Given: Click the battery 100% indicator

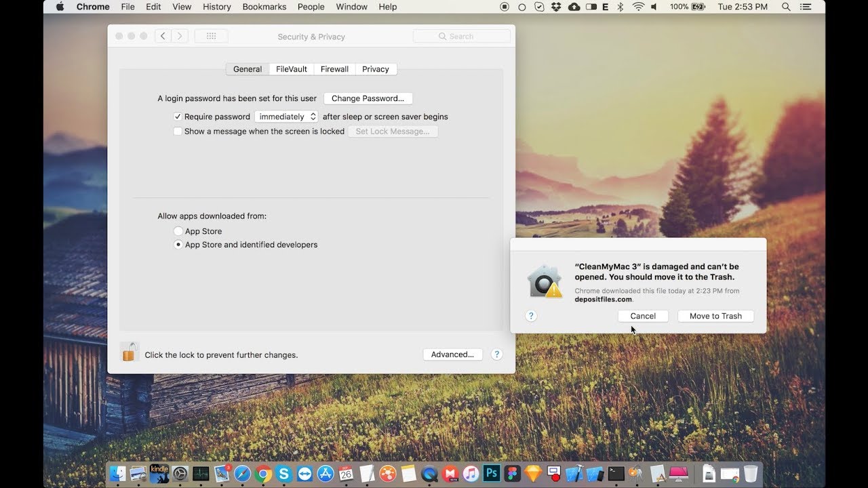Looking at the screenshot, I should click(x=688, y=7).
